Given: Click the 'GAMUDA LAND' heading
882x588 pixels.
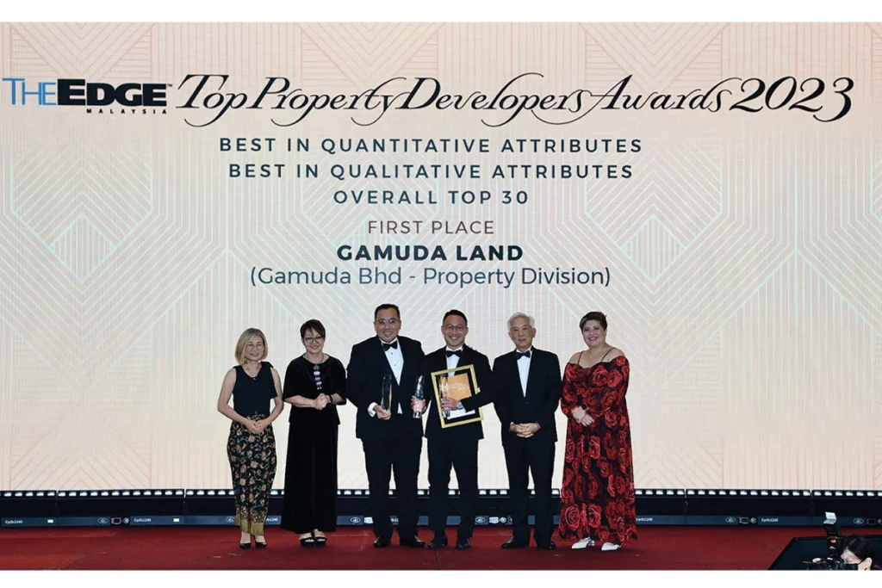Looking at the screenshot, I should coord(430,253).
